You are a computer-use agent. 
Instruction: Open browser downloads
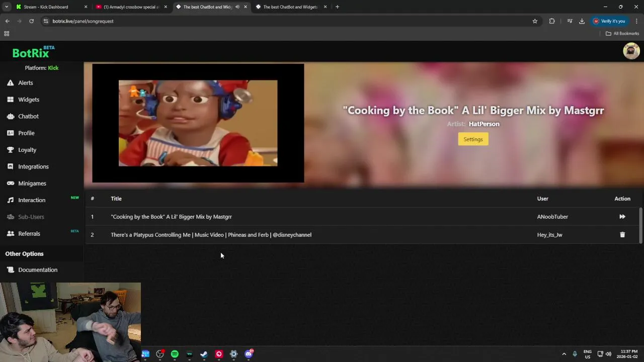pyautogui.click(x=582, y=21)
